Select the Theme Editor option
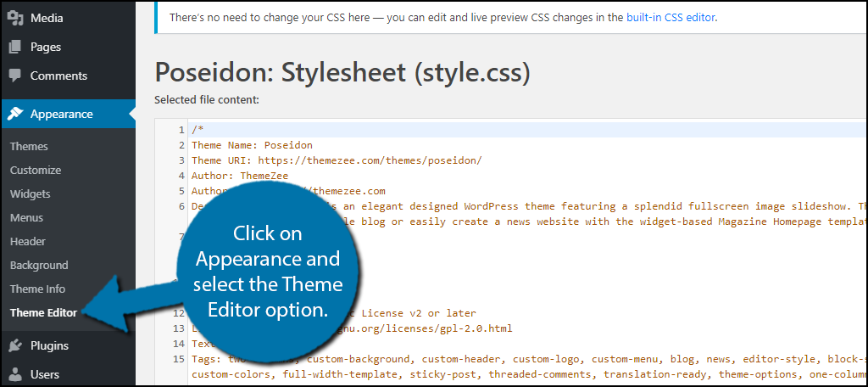The image size is (868, 387). coord(44,312)
